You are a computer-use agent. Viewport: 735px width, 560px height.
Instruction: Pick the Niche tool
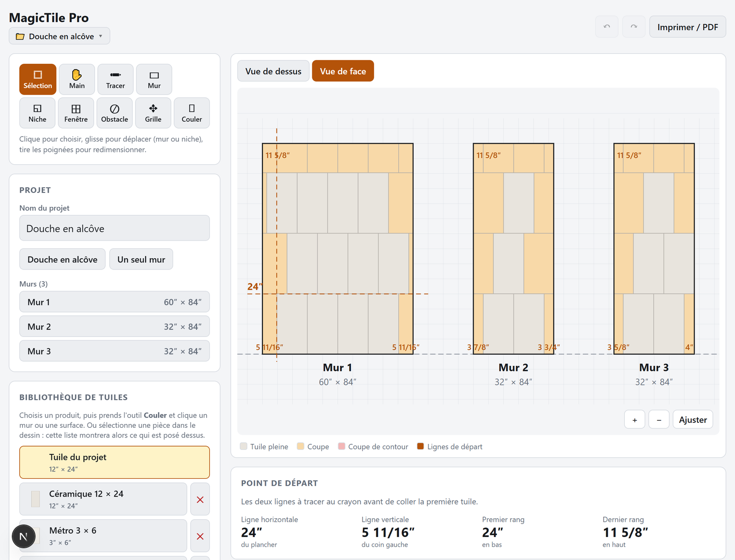tap(37, 113)
